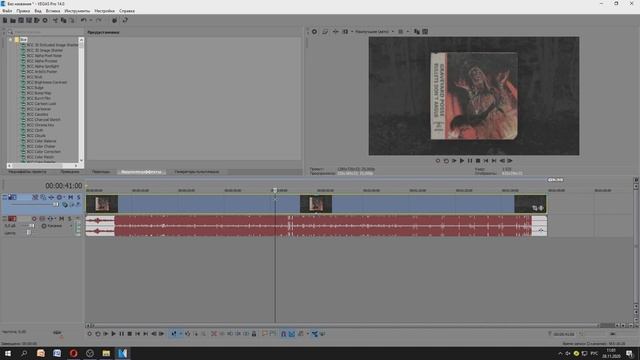Solo the video track with S
The width and height of the screenshot is (640, 360).
(x=78, y=197)
